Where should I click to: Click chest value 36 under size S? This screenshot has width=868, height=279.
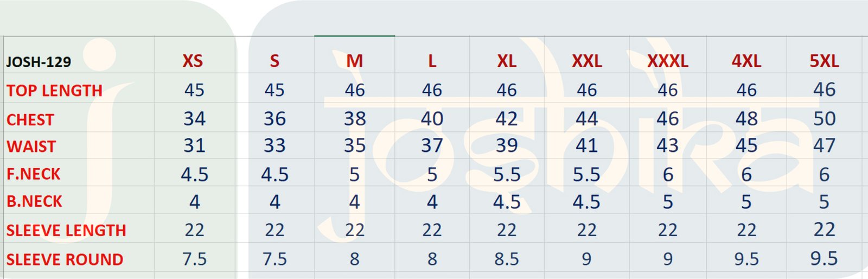(275, 119)
